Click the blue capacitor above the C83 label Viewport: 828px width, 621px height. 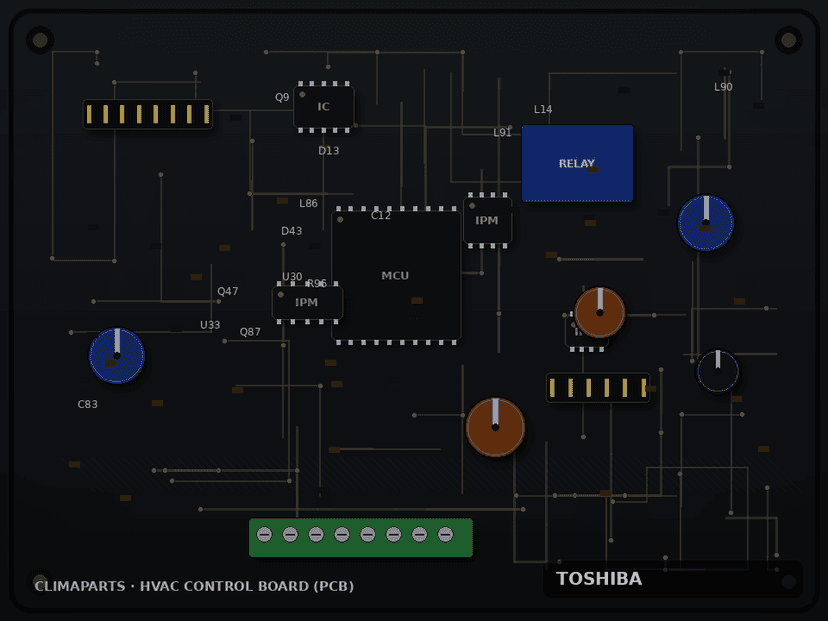pos(117,356)
